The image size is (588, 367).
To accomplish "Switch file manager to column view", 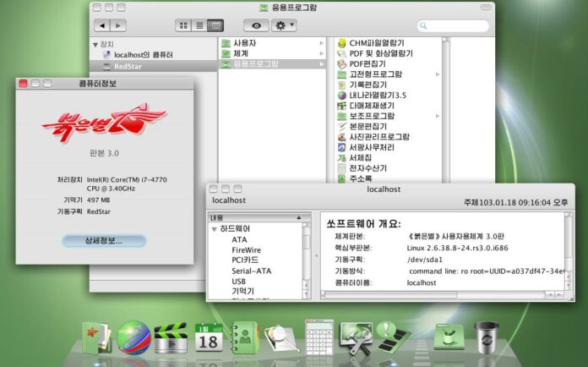I will point(215,25).
